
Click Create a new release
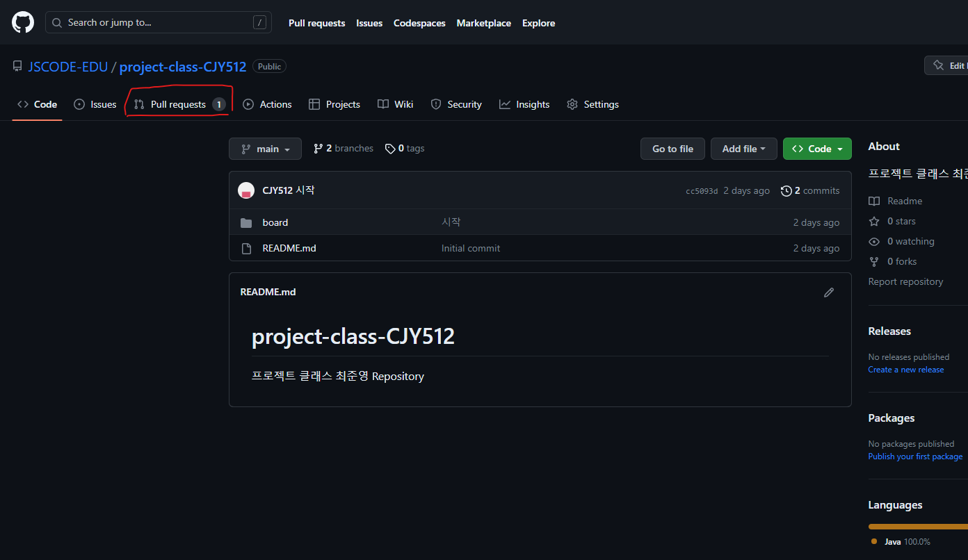906,370
